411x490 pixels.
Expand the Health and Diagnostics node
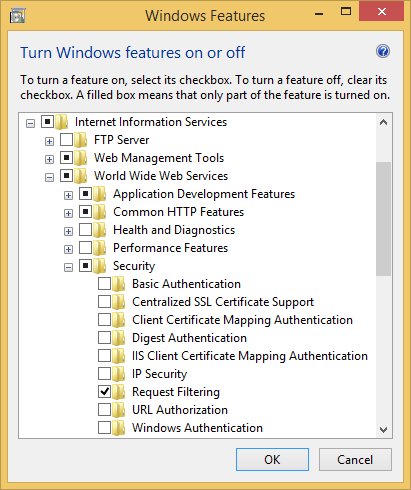pos(68,232)
